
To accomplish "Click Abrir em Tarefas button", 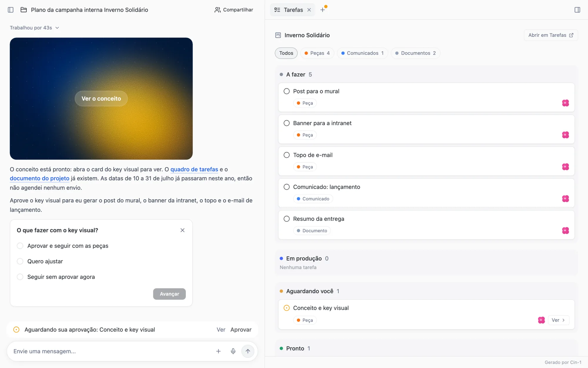I will [551, 35].
